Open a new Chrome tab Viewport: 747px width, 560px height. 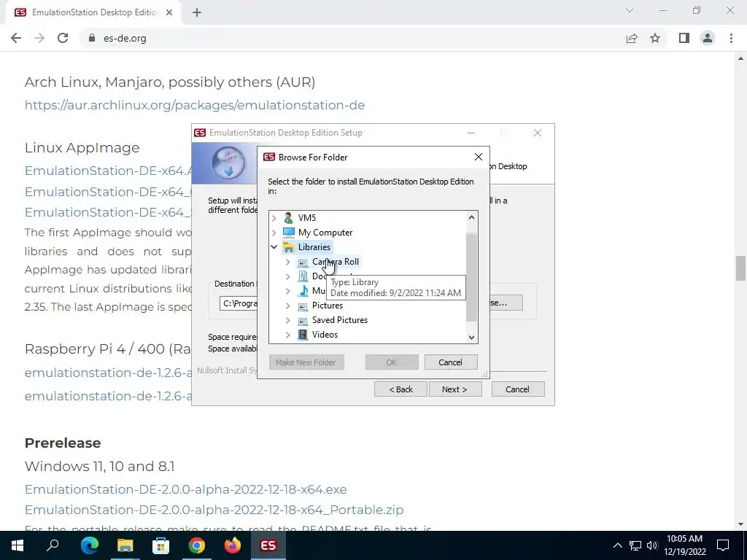click(x=197, y=12)
